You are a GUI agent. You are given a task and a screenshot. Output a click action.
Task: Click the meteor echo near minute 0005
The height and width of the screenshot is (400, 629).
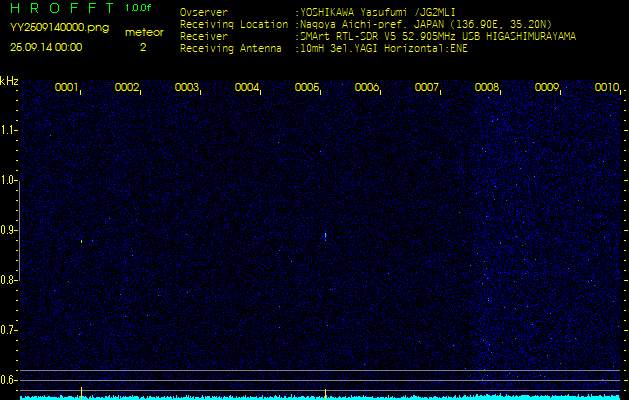[325, 236]
